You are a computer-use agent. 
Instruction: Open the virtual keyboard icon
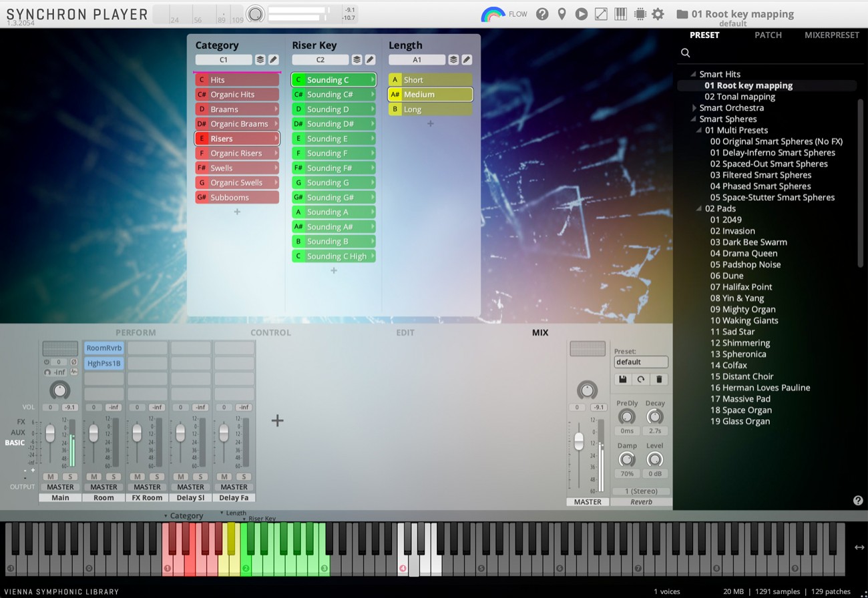click(620, 13)
